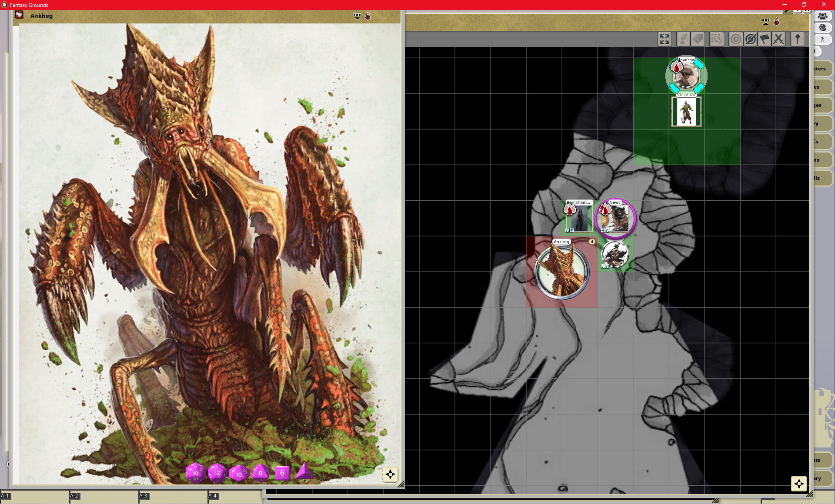Select the Newt token on the map
The image size is (835, 504).
tap(615, 218)
